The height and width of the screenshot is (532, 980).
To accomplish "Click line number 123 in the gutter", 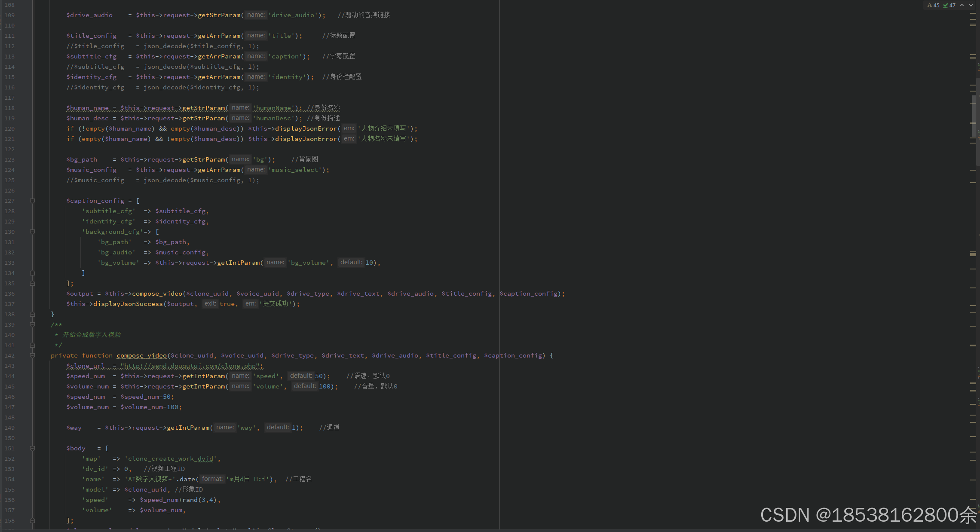I will 9,159.
